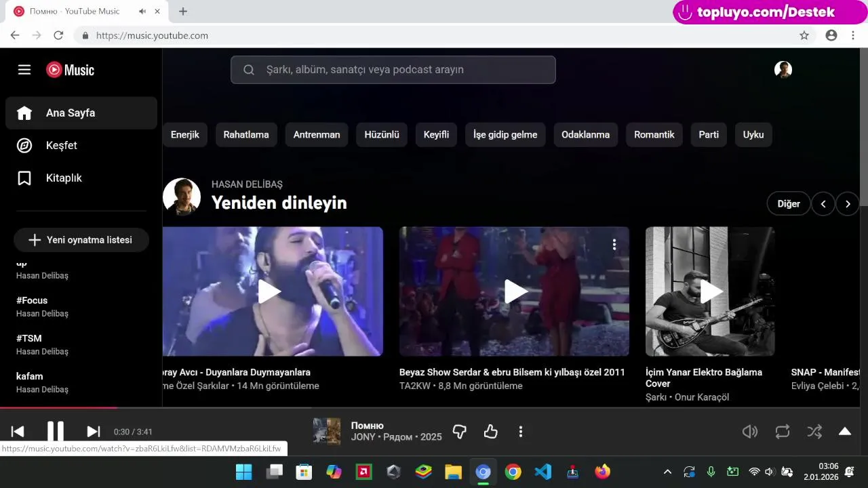Select the İşe gidip gelme chip
Screen dimensions: 868x488
coord(505,135)
